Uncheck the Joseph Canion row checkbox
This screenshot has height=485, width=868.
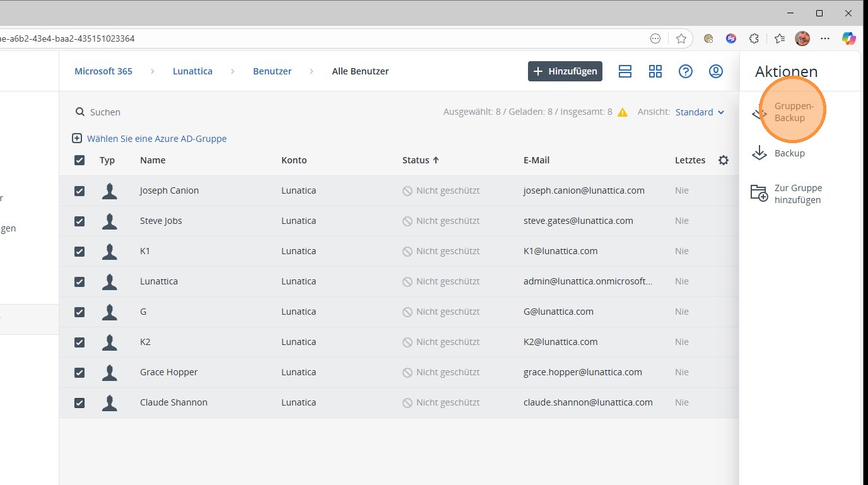[79, 190]
